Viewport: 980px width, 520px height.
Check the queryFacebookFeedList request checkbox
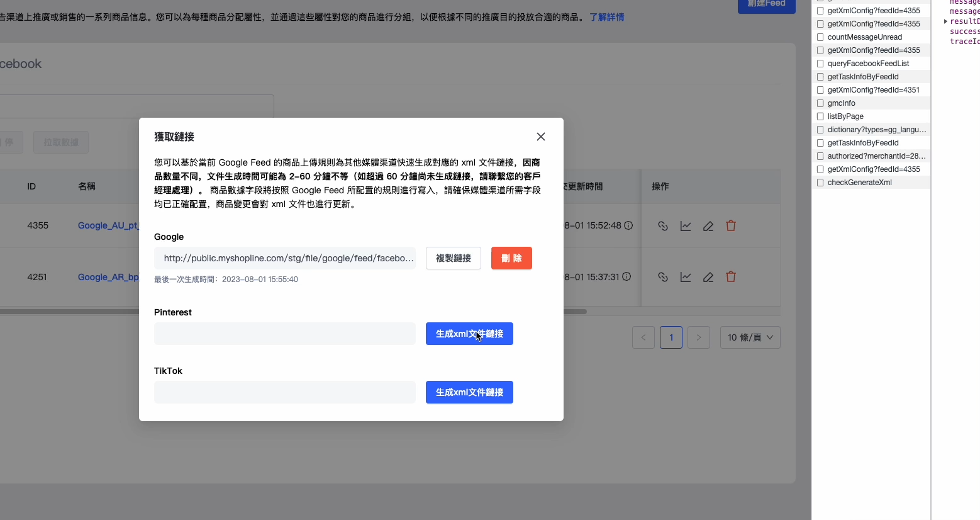(820, 64)
